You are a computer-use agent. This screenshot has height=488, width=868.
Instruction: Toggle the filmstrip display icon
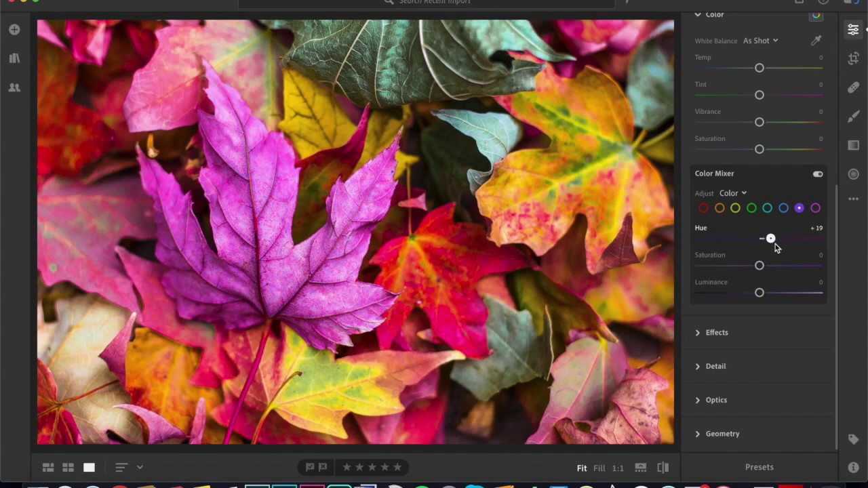(x=640, y=468)
